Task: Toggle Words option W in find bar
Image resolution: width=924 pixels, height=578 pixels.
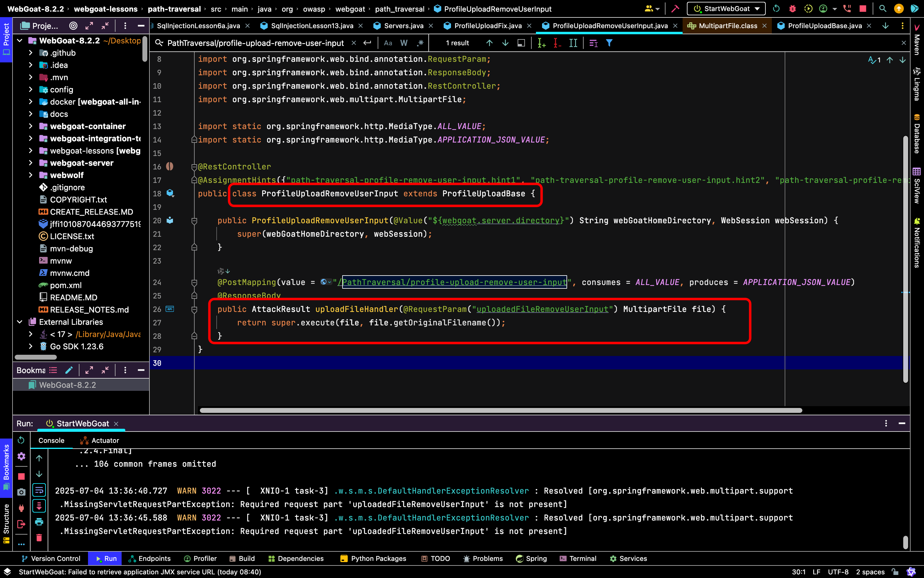Action: tap(404, 43)
